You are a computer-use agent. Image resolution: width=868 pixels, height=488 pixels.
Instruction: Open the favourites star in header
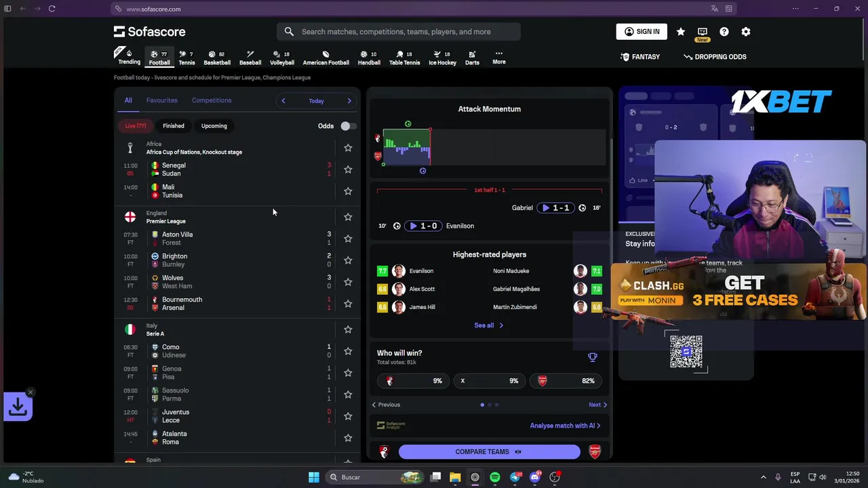[x=680, y=32]
